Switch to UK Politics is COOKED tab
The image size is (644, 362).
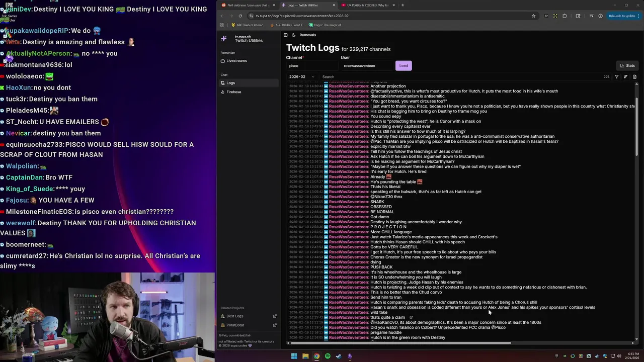[x=367, y=5]
